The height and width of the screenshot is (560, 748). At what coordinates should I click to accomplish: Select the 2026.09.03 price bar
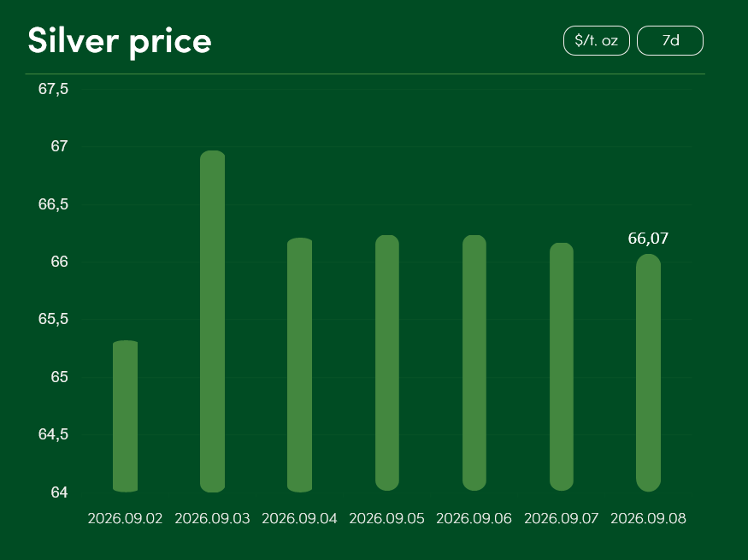[x=212, y=321]
